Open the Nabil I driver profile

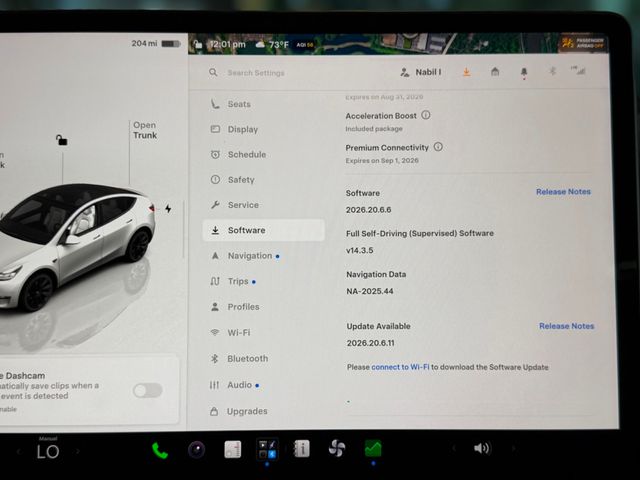421,73
